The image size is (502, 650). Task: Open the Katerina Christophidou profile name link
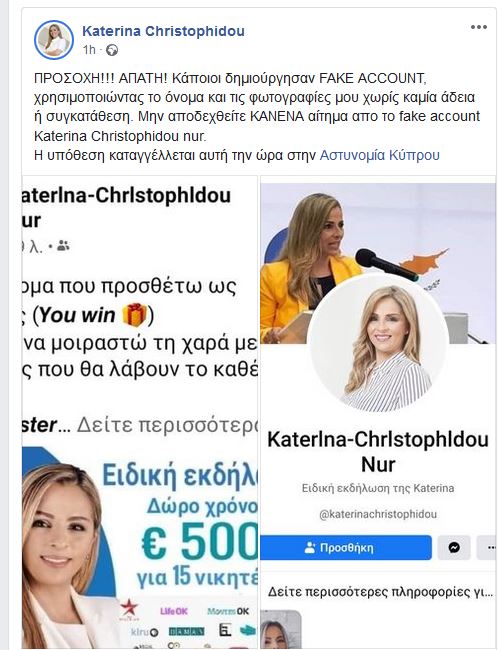click(163, 31)
